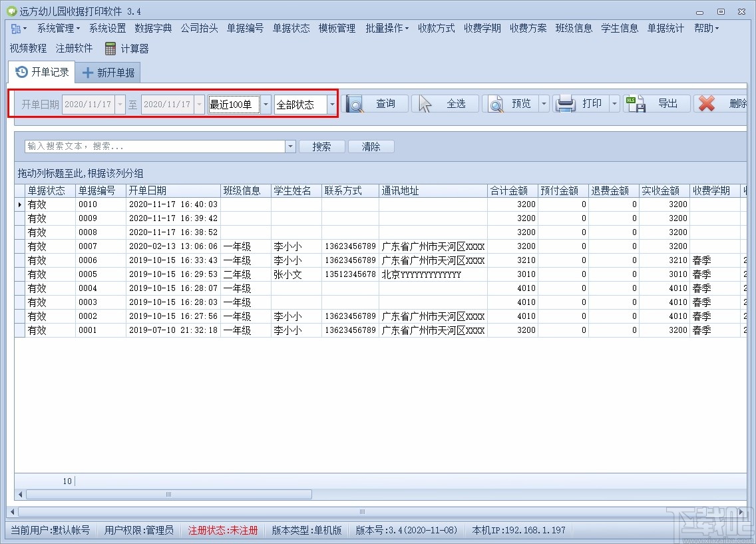Open 注册软件 menu item
This screenshot has height=544, width=756.
click(x=74, y=48)
